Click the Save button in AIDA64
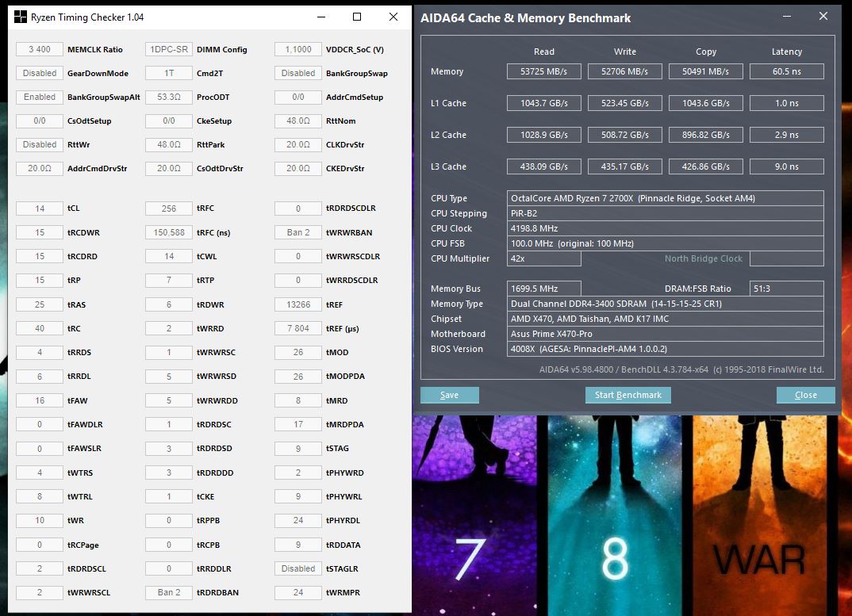Image resolution: width=852 pixels, height=616 pixels. (449, 395)
